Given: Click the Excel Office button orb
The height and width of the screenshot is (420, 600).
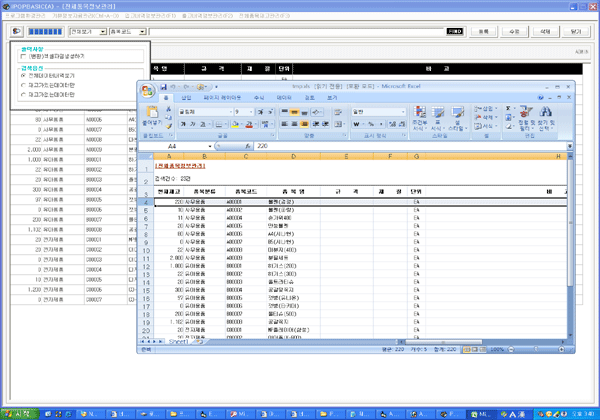Looking at the screenshot, I should pos(147,91).
